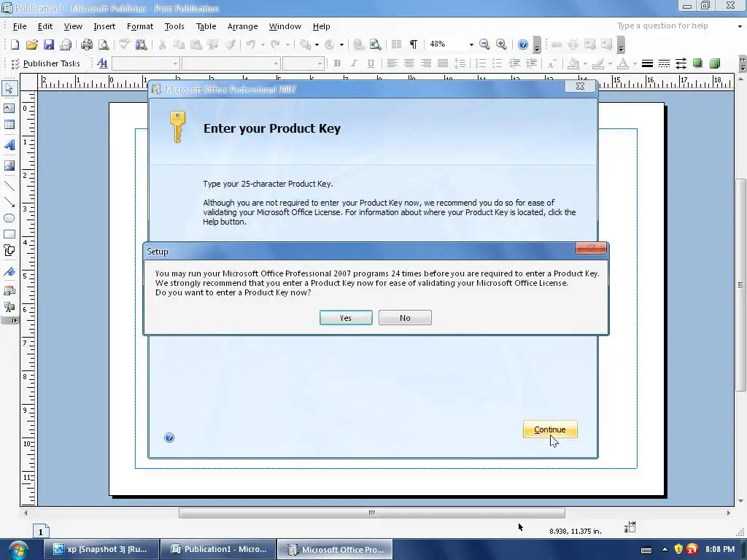This screenshot has width=747, height=560.
Task: Open the Format menu
Action: [139, 26]
